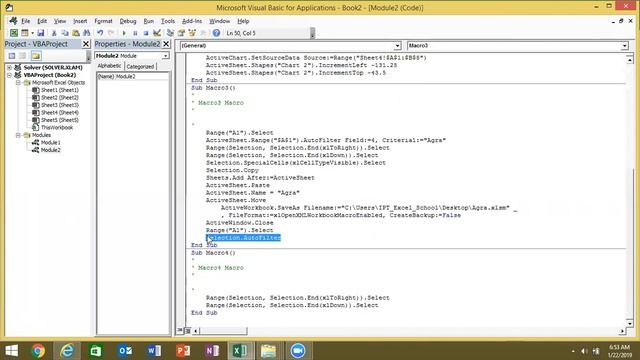This screenshot has width=640, height=360.
Task: Open the Debug menu
Action: click(128, 21)
